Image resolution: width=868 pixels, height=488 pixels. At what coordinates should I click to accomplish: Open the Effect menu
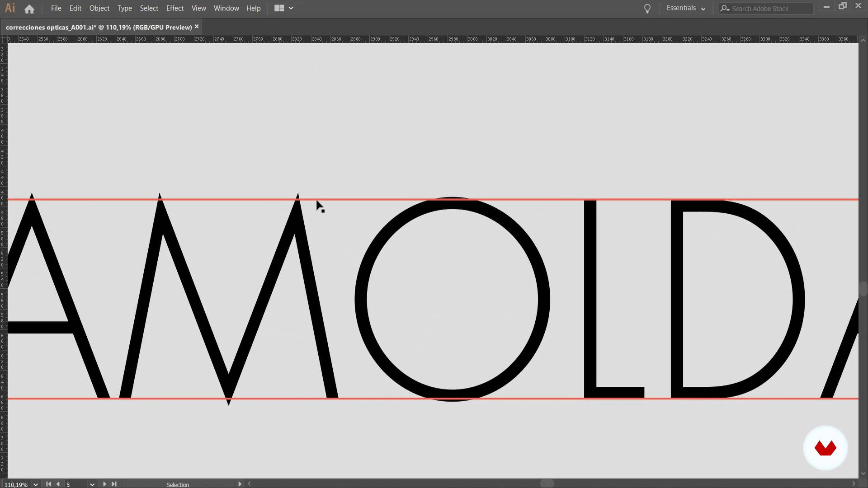(175, 8)
